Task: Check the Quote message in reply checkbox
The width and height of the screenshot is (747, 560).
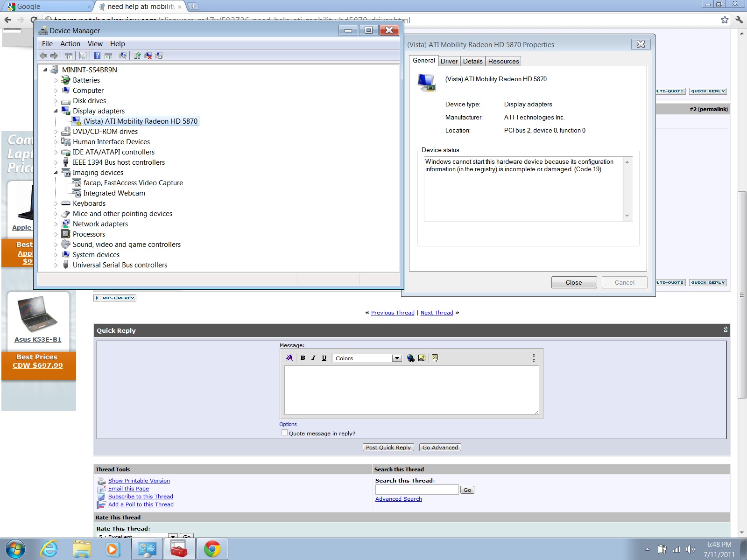Action: tap(284, 433)
